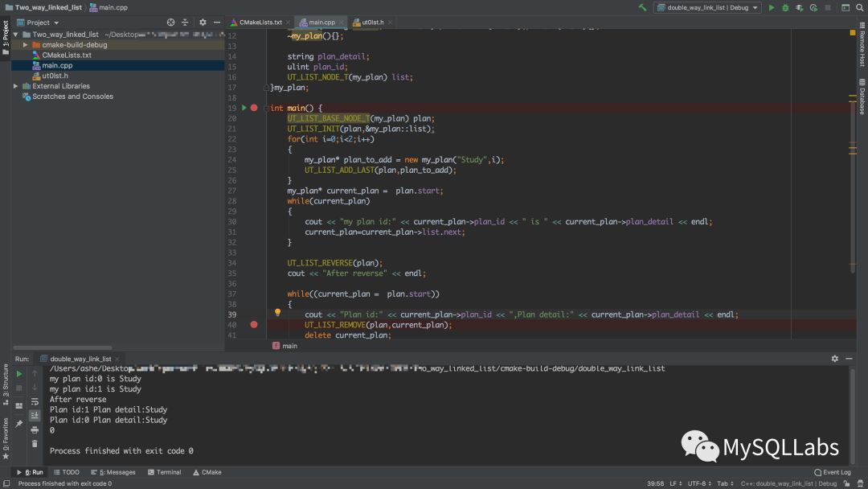The height and width of the screenshot is (489, 868).
Task: Expand the External Libraries node
Action: 16,86
